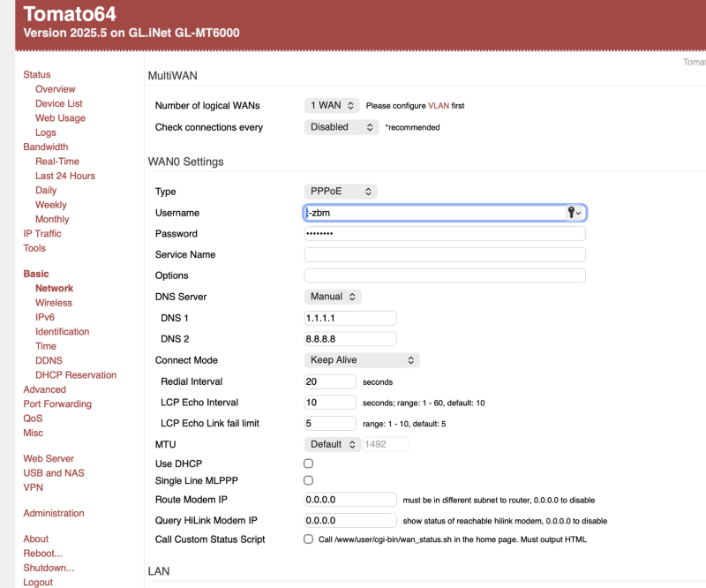Screen dimensions: 706x588
Task: Open Last 24 Hours bandwidth page
Action: 65,176
